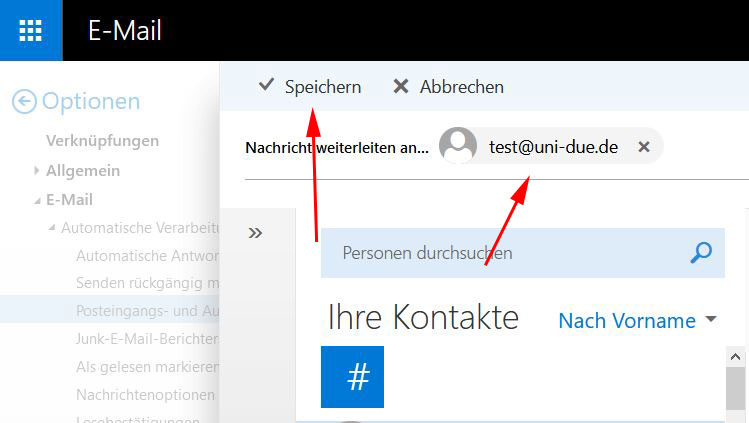Screen dimensions: 749x423
Task: Click the magnifier search icon
Action: click(x=701, y=253)
